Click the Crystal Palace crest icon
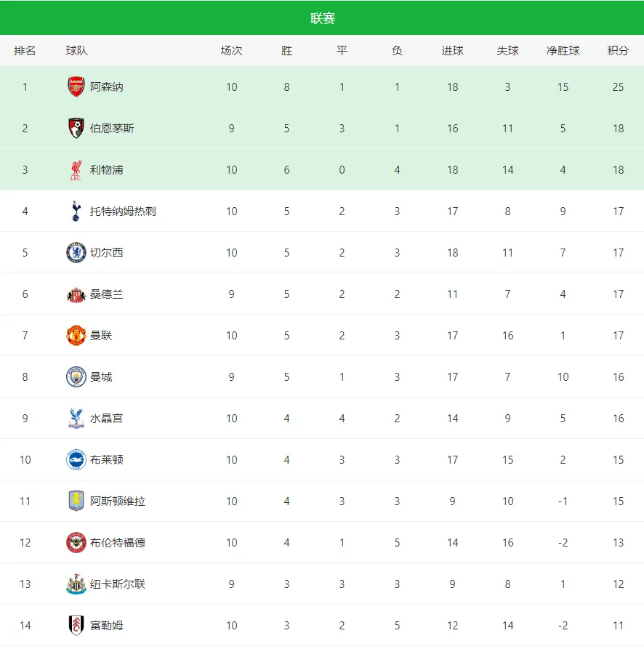 tap(76, 419)
